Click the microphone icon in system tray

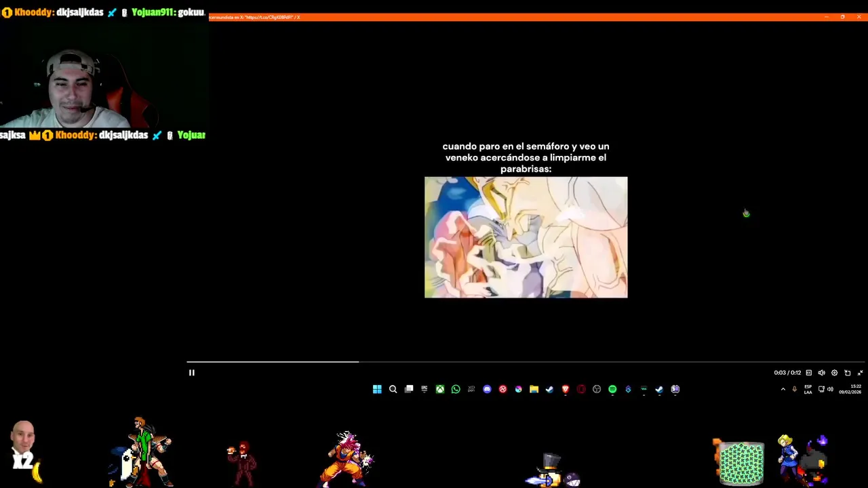pyautogui.click(x=795, y=389)
